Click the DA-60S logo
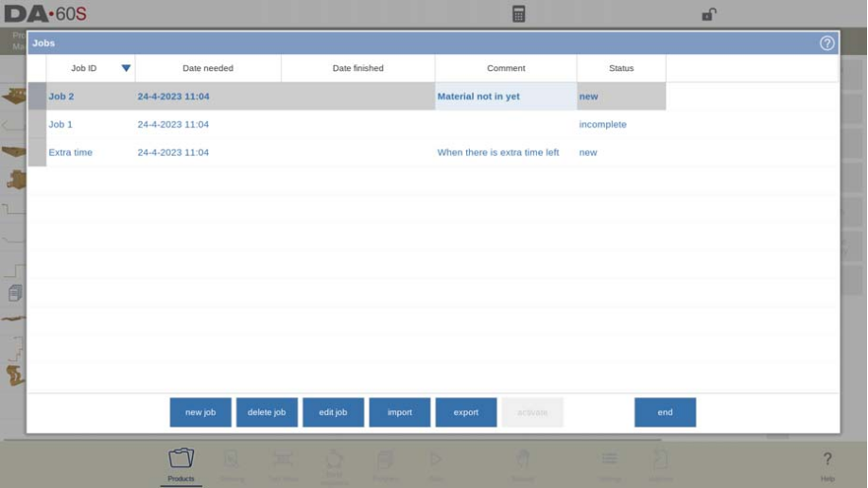Screen dimensions: 868x488 click(x=46, y=14)
